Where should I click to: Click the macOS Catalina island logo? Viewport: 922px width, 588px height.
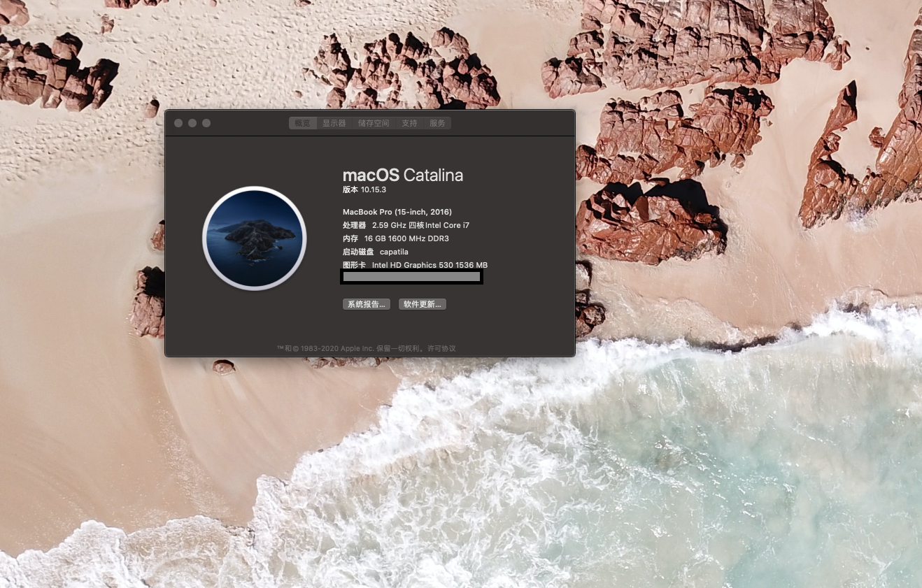pyautogui.click(x=255, y=238)
